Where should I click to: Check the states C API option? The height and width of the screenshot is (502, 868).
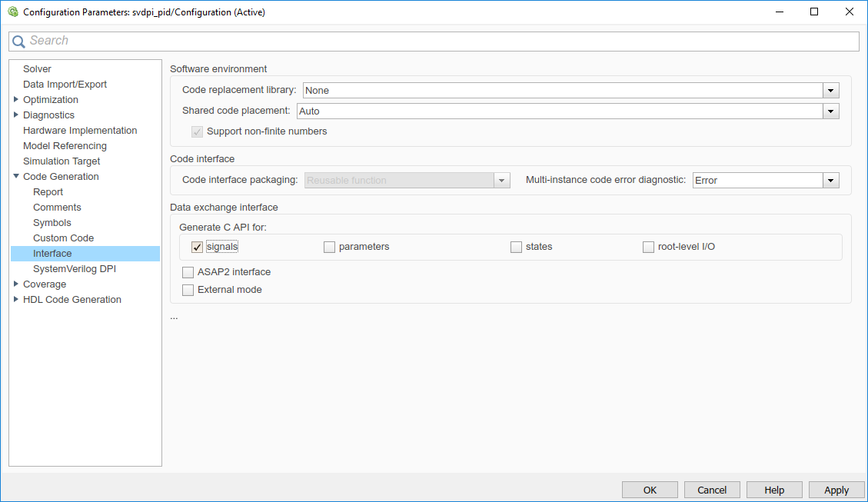517,248
